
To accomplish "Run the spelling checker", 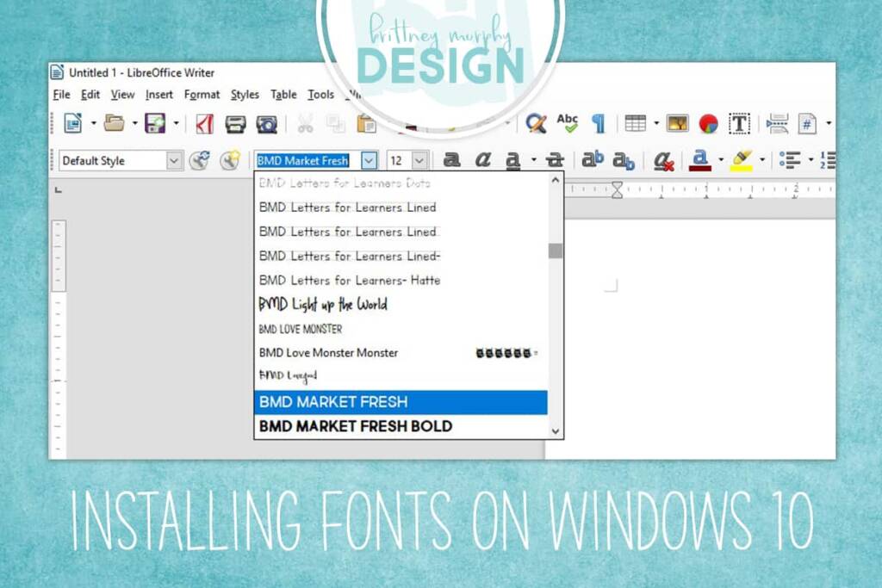I will coord(568,123).
